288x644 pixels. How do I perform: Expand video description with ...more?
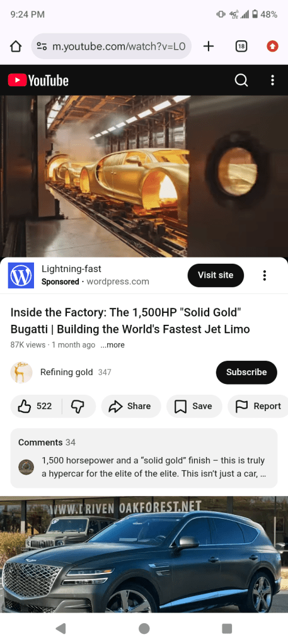(112, 345)
